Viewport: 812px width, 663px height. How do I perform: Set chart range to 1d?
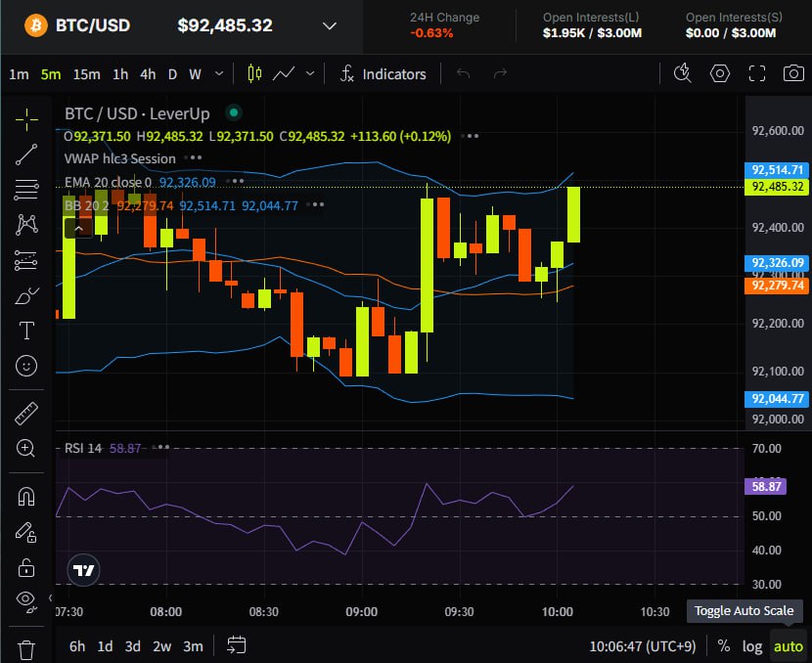click(105, 646)
